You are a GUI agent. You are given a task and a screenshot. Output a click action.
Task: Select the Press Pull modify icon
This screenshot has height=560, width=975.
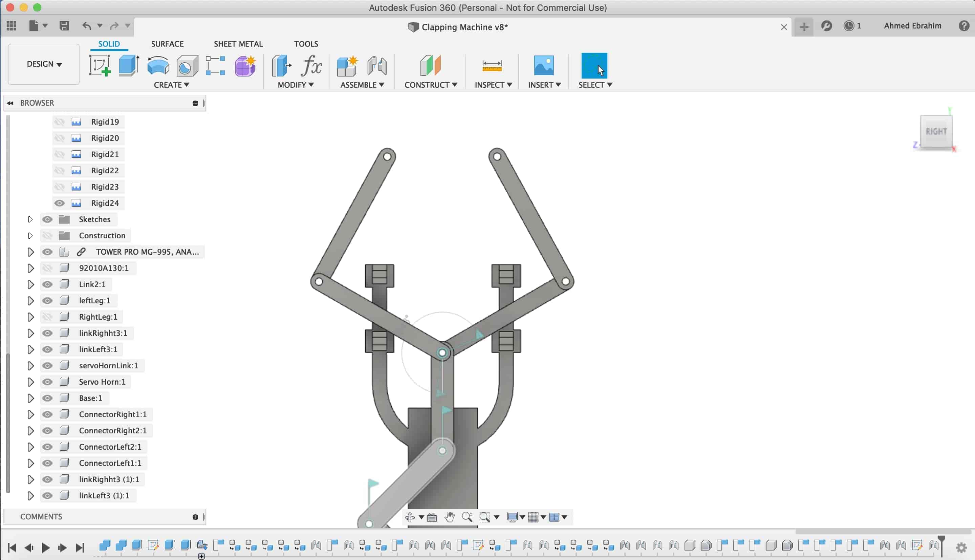(x=281, y=65)
